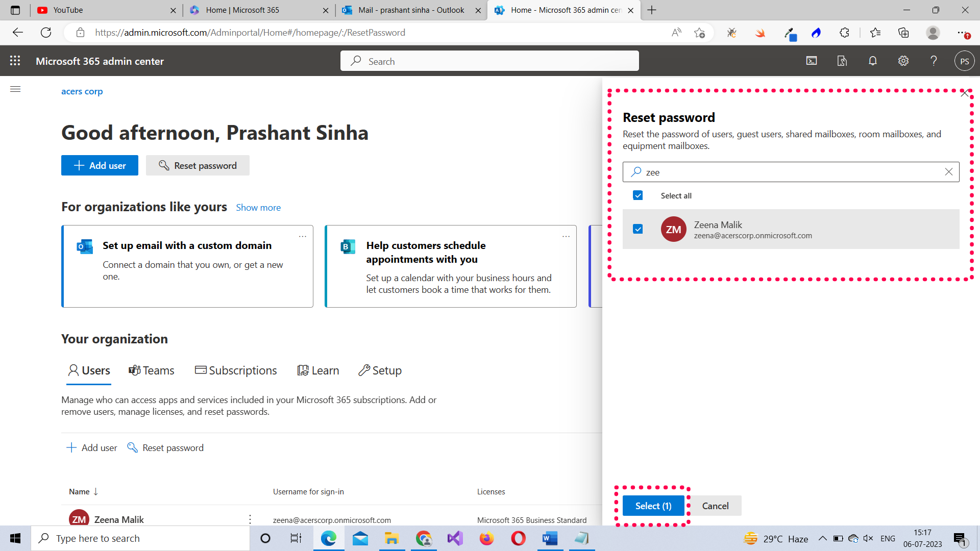Open notifications bell icon
The width and height of the screenshot is (980, 551).
coord(873,61)
